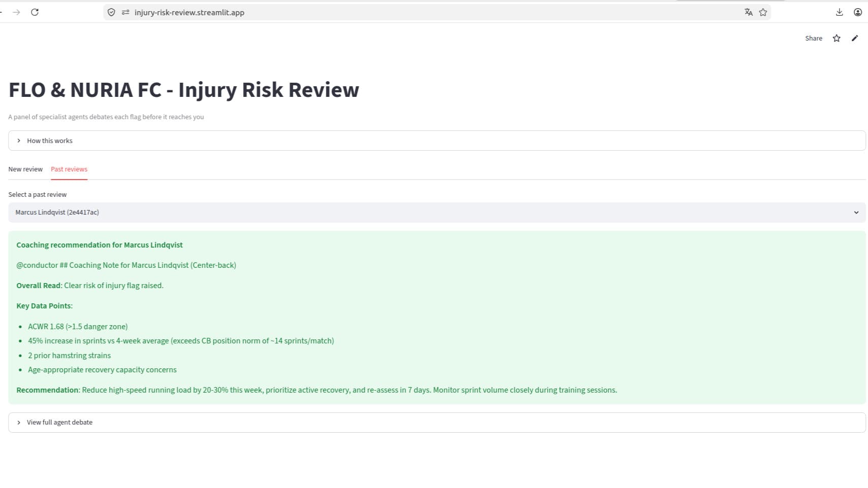This screenshot has width=868, height=488.
Task: Click the Recommendation paragraph text
Action: (317, 390)
